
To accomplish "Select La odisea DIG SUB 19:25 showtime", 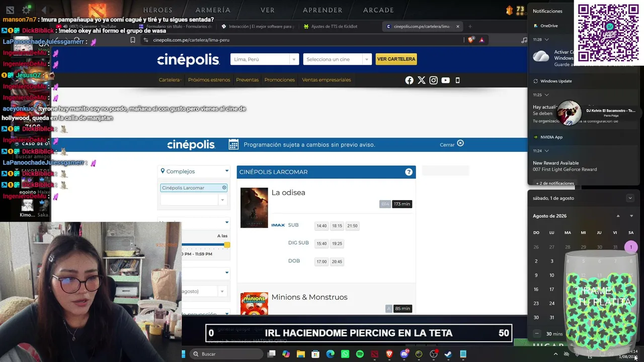I will click(x=337, y=244).
